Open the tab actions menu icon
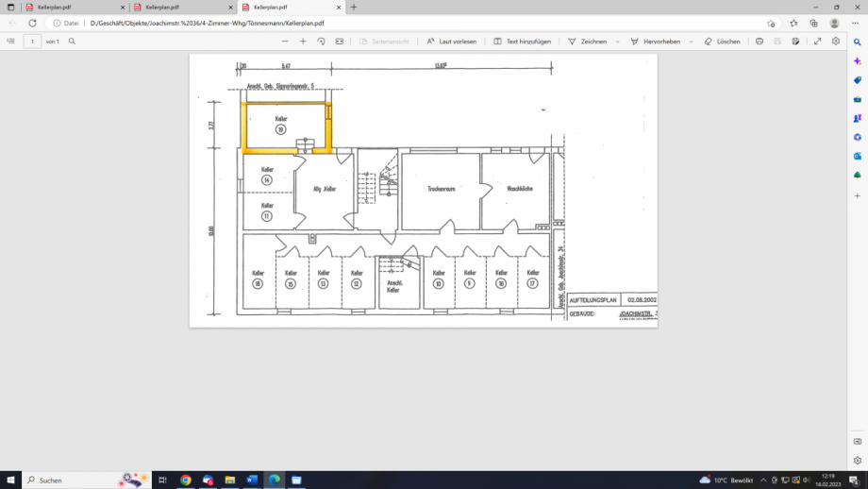Image resolution: width=868 pixels, height=489 pixels. pos(10,8)
